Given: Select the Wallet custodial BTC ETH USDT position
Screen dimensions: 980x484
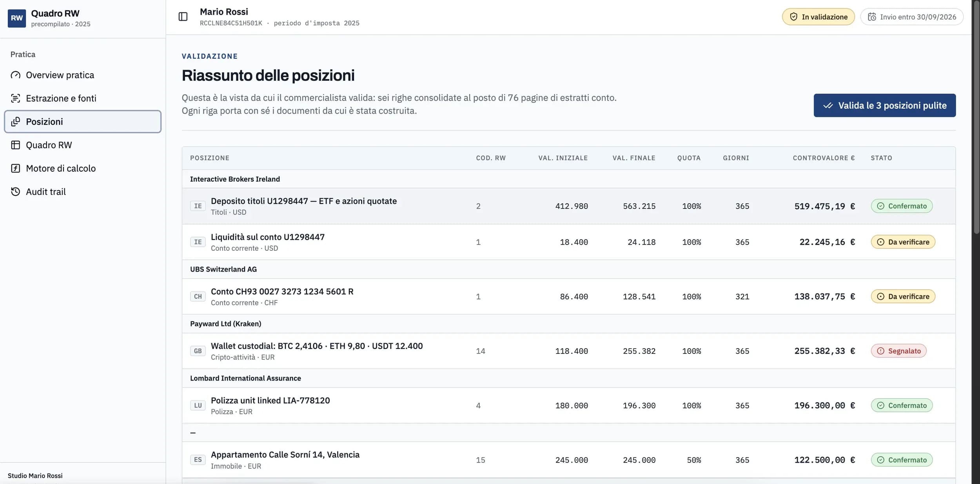Looking at the screenshot, I should [x=317, y=346].
